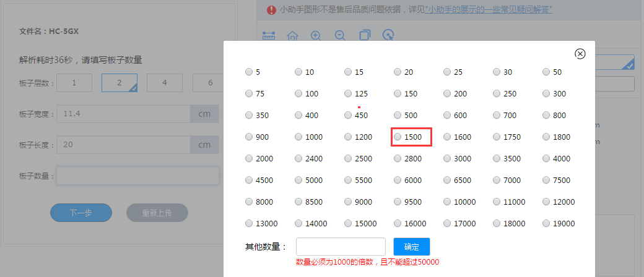Click the layers copy icon

[x=365, y=35]
